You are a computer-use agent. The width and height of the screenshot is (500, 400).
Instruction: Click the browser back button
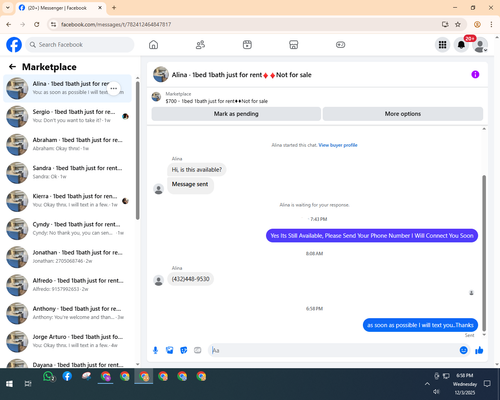pos(9,24)
